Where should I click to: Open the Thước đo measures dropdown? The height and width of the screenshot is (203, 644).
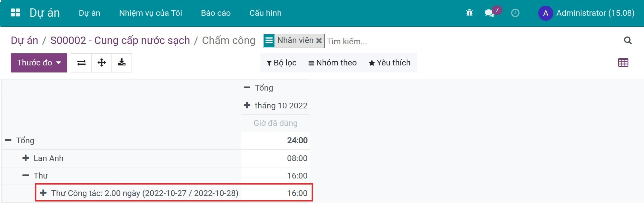(38, 63)
